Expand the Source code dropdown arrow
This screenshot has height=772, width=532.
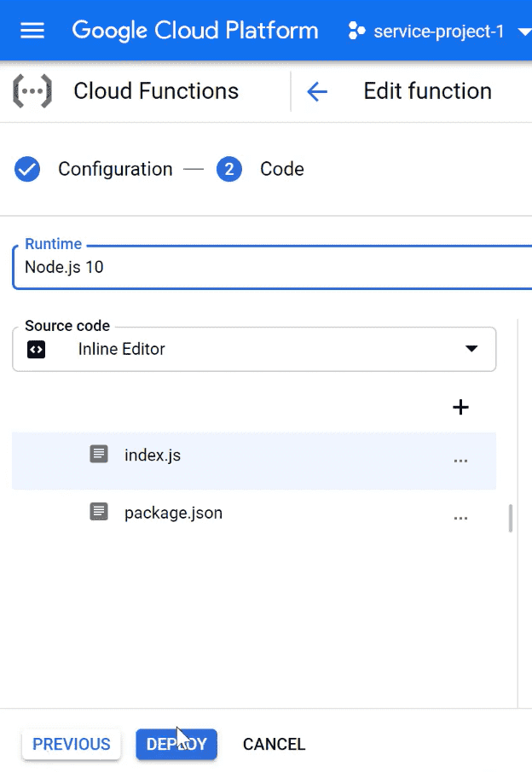pyautogui.click(x=471, y=349)
